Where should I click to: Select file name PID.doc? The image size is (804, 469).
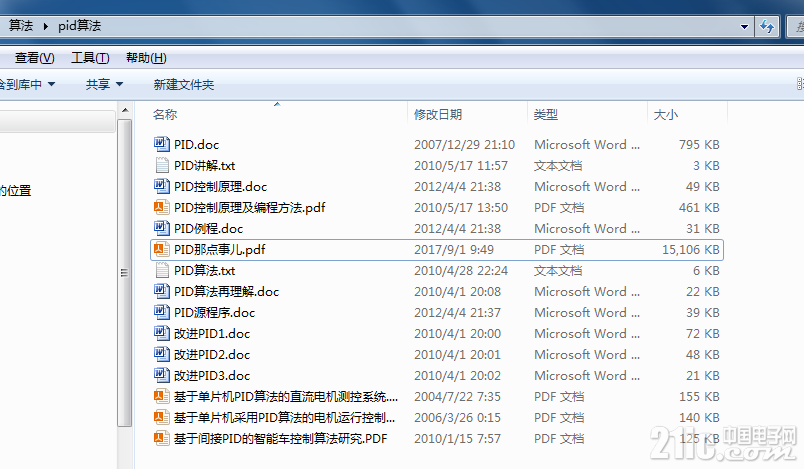tap(196, 145)
